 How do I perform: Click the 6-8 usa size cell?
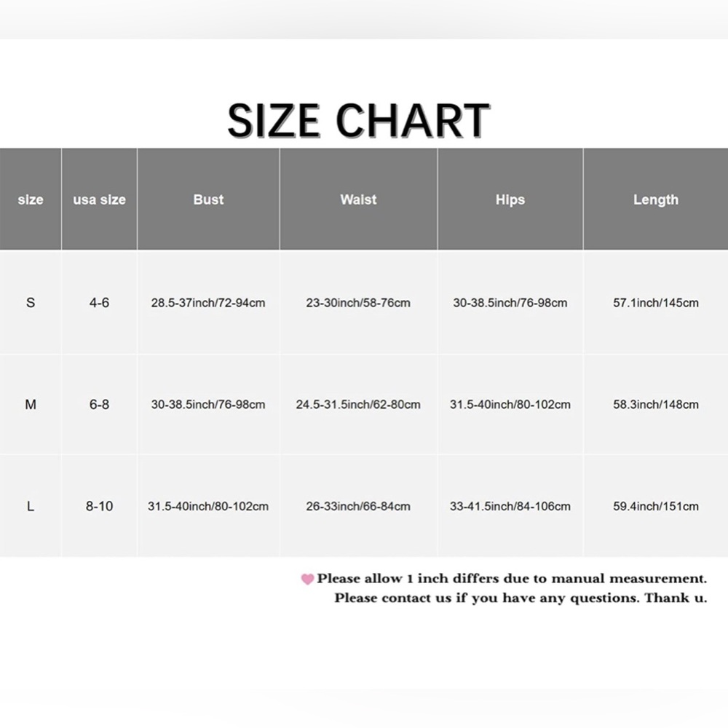[99, 404]
